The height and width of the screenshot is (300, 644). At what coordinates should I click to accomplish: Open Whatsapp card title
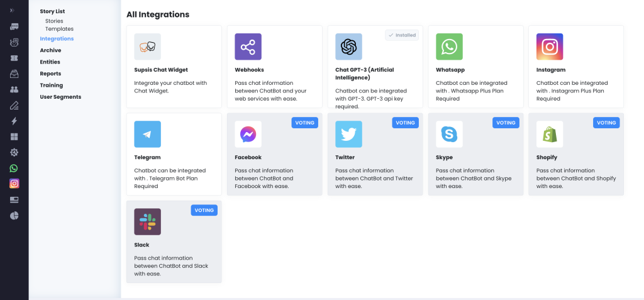[x=450, y=70]
